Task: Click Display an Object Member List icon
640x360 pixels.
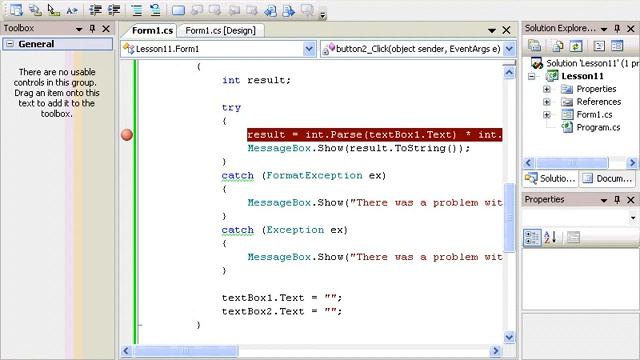Action: (x=16, y=10)
